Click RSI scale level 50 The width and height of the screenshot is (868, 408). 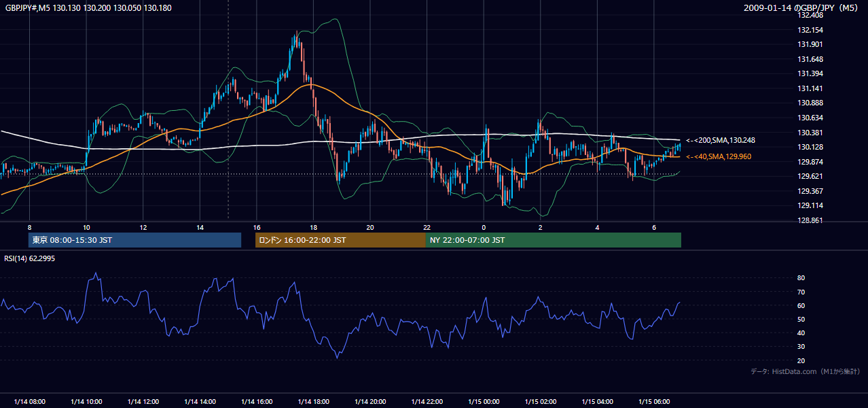point(801,319)
